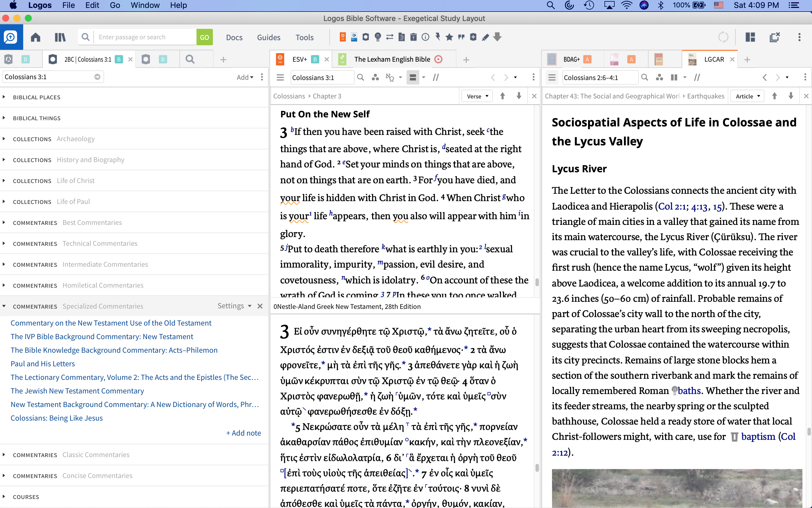
Task: Open the Library icon
Action: click(60, 37)
